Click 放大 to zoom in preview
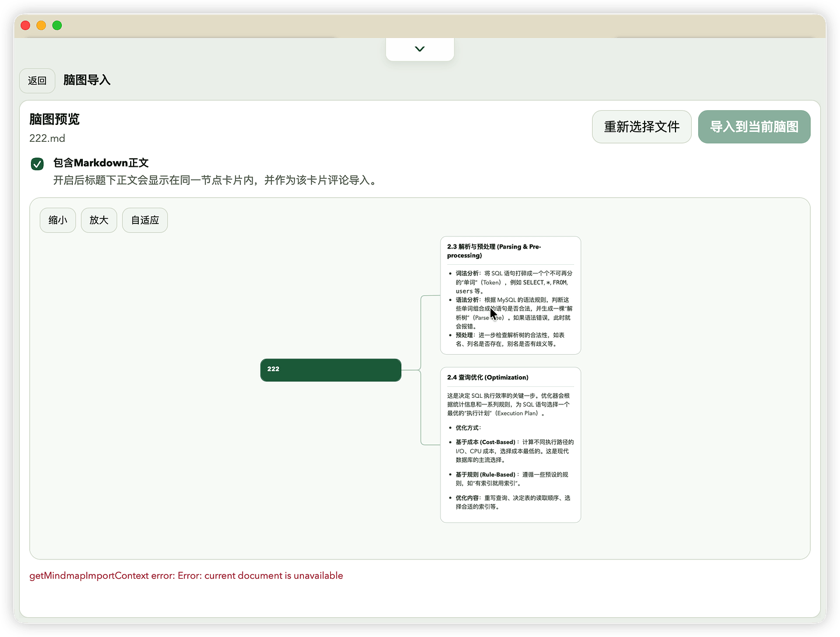This screenshot has height=637, width=840. [x=99, y=220]
